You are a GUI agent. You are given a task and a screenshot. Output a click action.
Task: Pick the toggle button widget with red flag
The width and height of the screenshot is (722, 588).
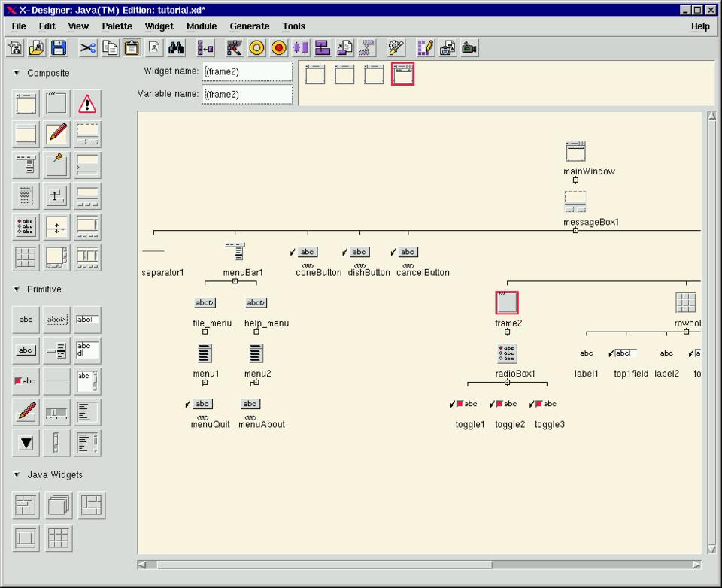pos(26,381)
